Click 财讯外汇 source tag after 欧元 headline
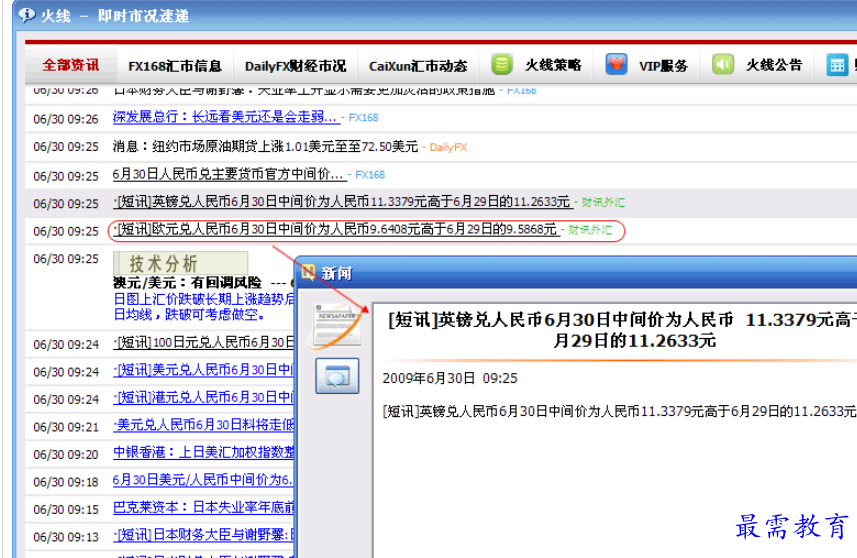 click(x=590, y=230)
